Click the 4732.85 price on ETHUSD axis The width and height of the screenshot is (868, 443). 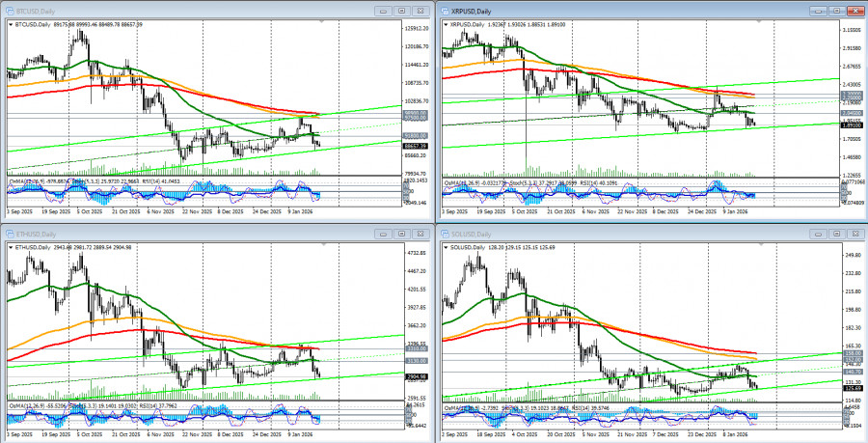[416, 253]
